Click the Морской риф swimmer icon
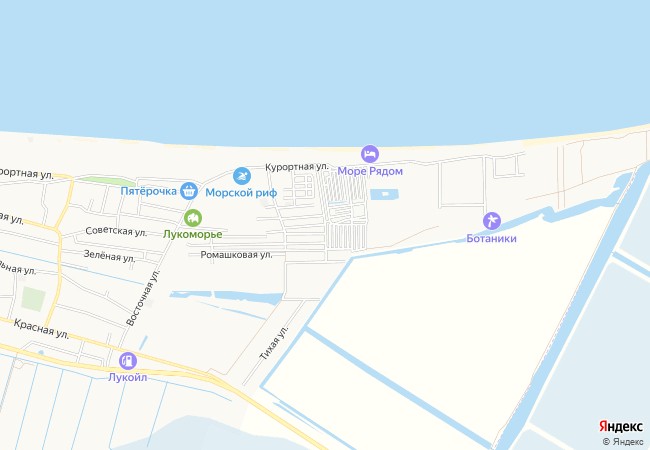Screen dimensions: 650x450 242,176
